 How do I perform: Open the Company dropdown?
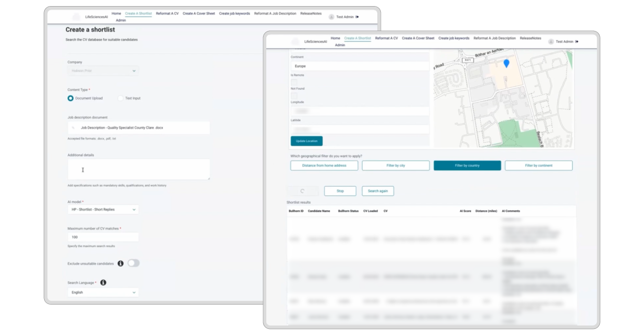tap(103, 71)
